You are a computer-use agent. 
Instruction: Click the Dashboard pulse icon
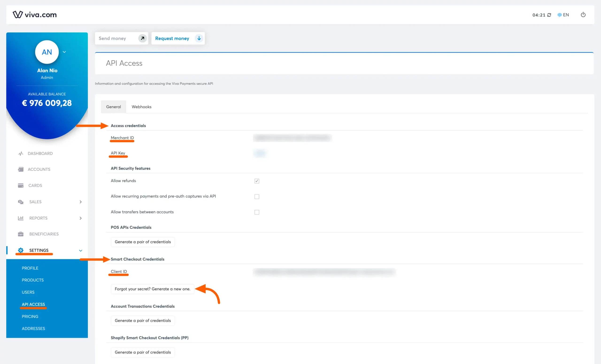(21, 153)
